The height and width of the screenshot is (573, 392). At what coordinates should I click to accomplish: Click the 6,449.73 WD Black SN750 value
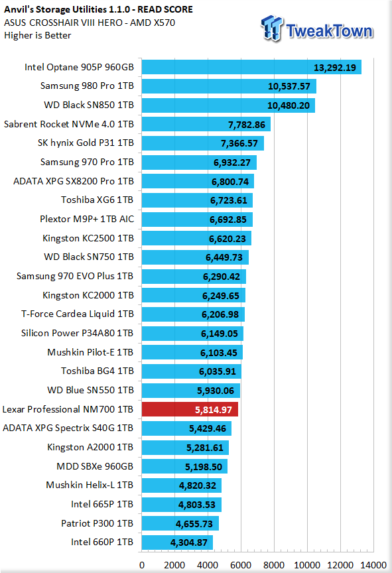tap(224, 257)
